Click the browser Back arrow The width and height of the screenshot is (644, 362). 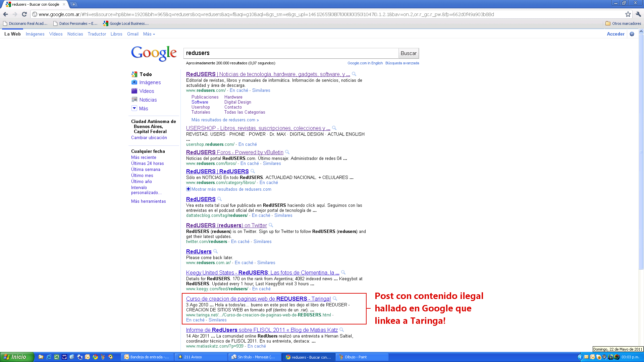tap(5, 14)
